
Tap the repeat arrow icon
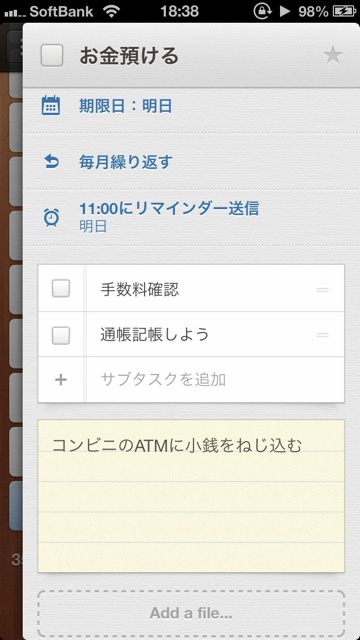coord(51,162)
